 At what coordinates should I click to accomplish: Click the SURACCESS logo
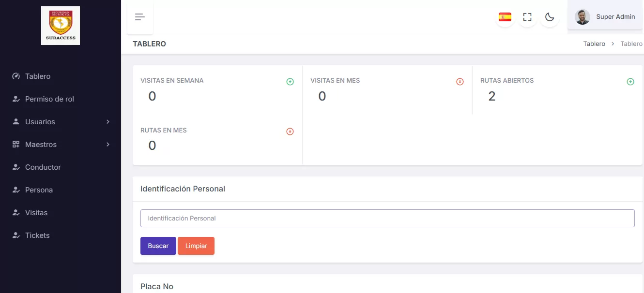click(61, 26)
